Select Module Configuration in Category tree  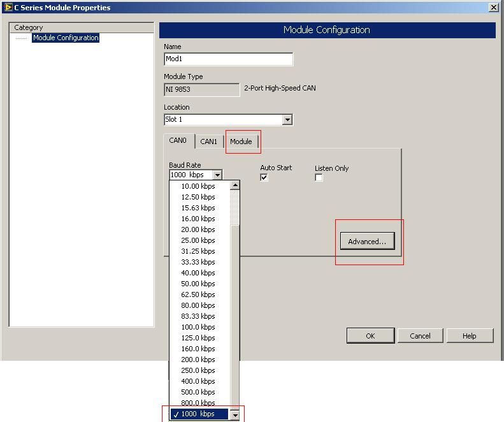pyautogui.click(x=66, y=38)
